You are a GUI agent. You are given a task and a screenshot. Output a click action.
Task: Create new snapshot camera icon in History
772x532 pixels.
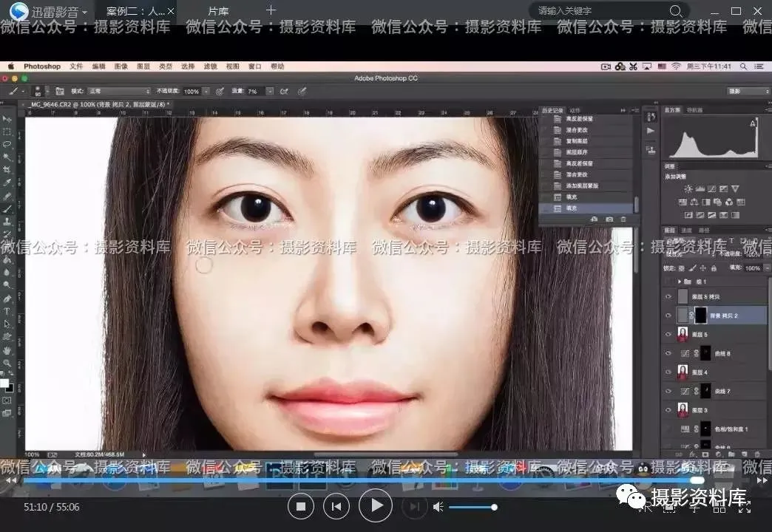pos(609,219)
